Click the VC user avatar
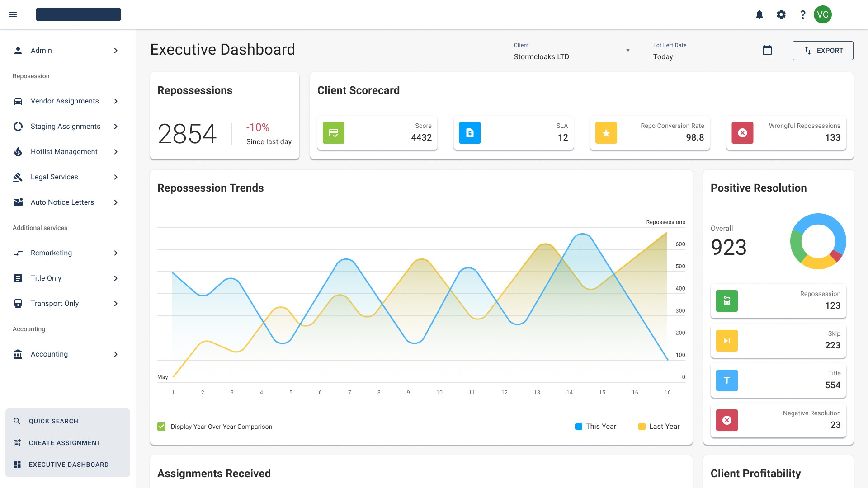 pos(823,14)
